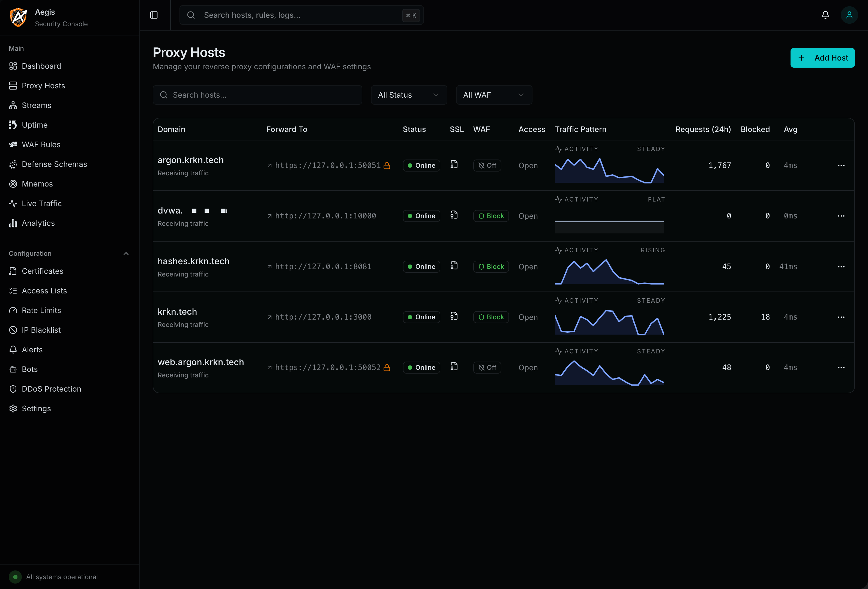Open the notifications bell
The height and width of the screenshot is (589, 868).
click(x=825, y=15)
